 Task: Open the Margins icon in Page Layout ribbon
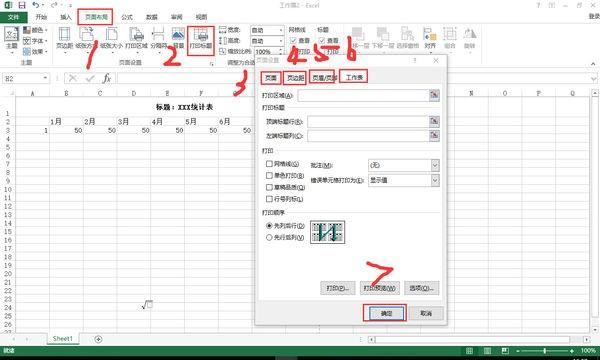click(64, 39)
